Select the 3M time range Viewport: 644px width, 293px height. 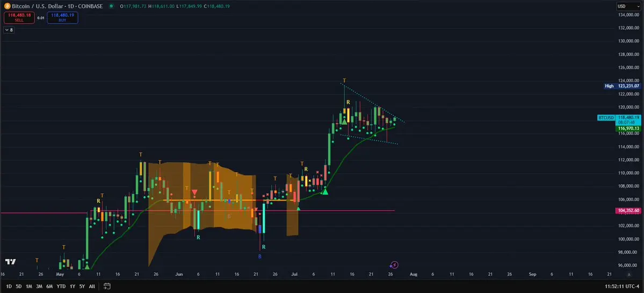pyautogui.click(x=39, y=286)
